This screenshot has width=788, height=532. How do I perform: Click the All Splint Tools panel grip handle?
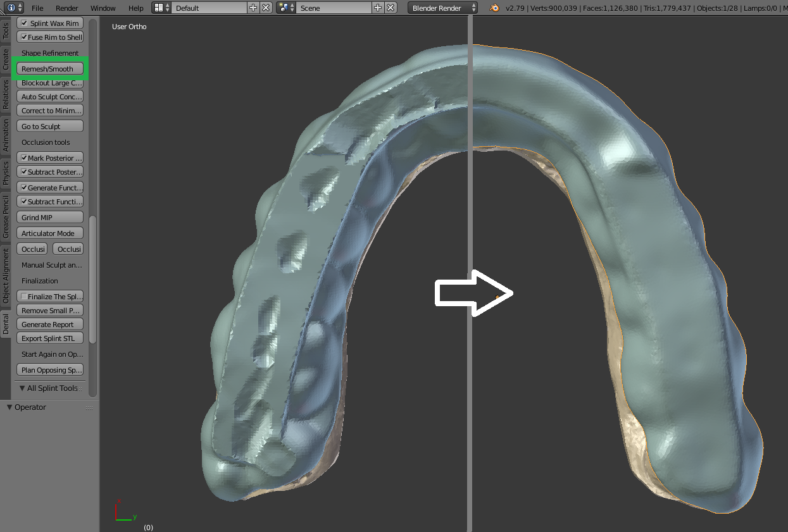80,388
